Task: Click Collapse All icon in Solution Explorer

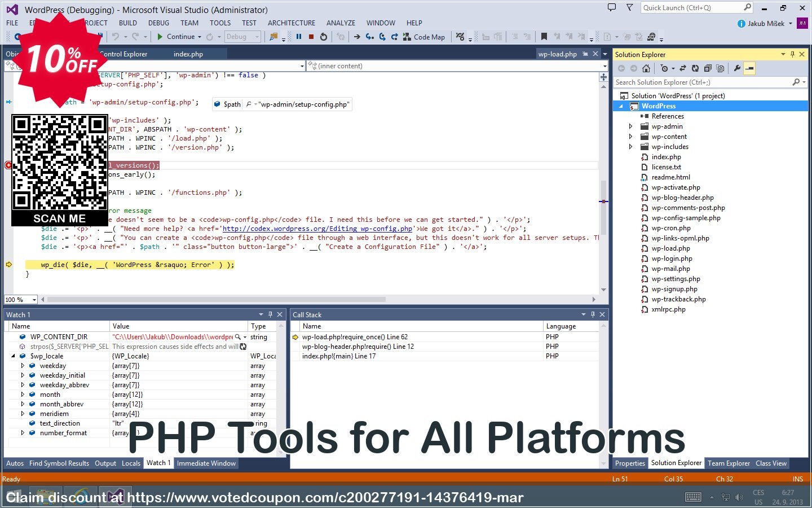Action: pos(708,68)
